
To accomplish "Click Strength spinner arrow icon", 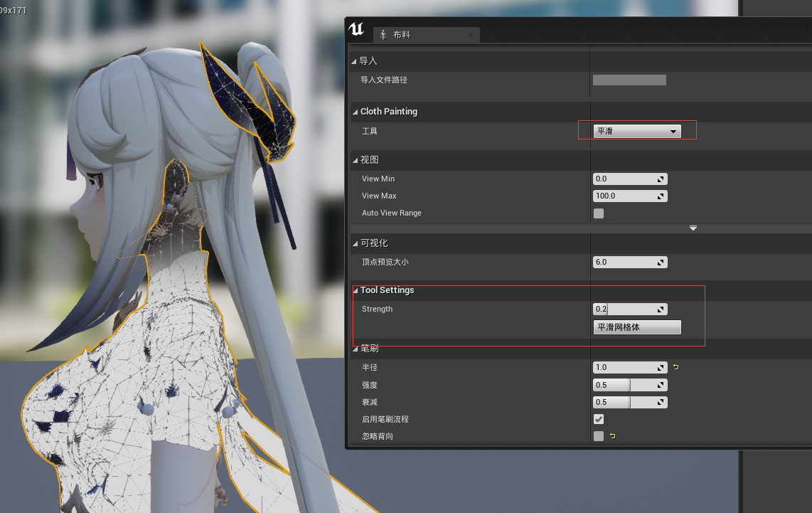I will click(661, 310).
